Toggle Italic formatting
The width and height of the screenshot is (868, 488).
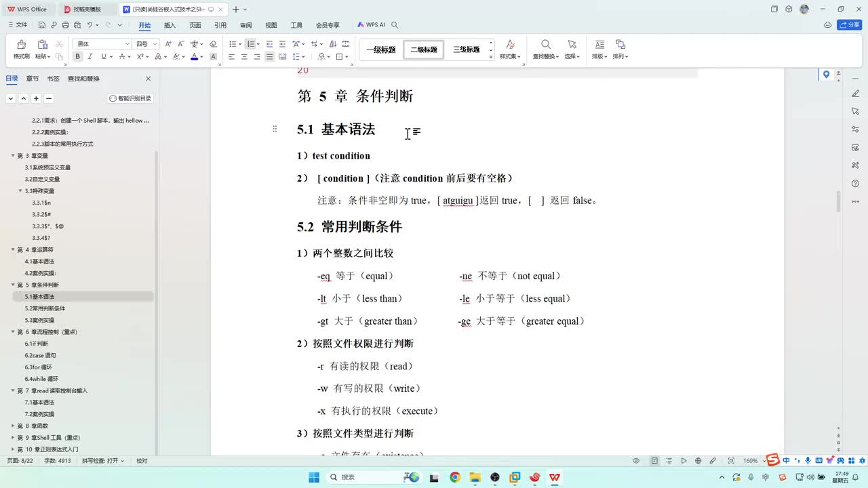[91, 57]
